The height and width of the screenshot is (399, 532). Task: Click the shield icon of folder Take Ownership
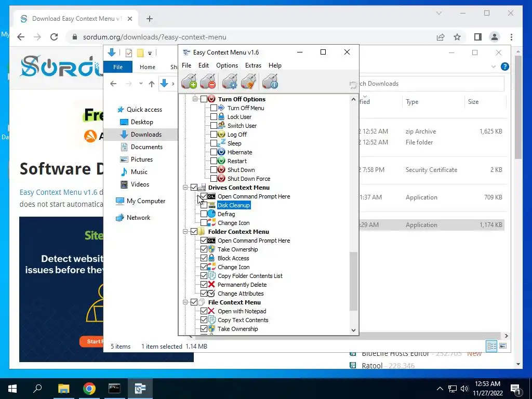point(211,249)
